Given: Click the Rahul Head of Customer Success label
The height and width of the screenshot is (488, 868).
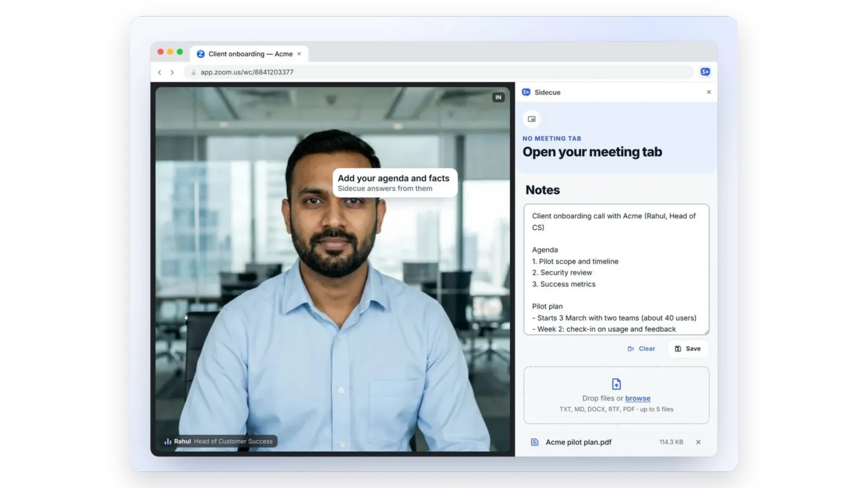Looking at the screenshot, I should 220,441.
